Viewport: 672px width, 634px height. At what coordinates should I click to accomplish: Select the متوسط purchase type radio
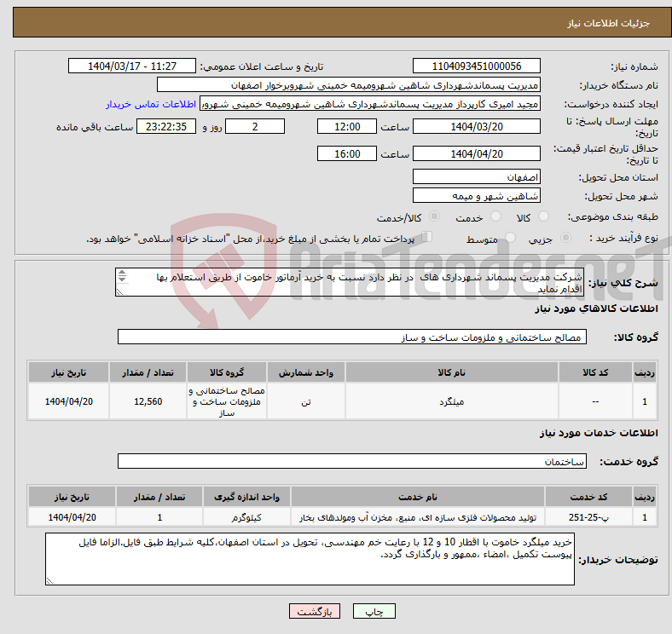click(x=510, y=237)
